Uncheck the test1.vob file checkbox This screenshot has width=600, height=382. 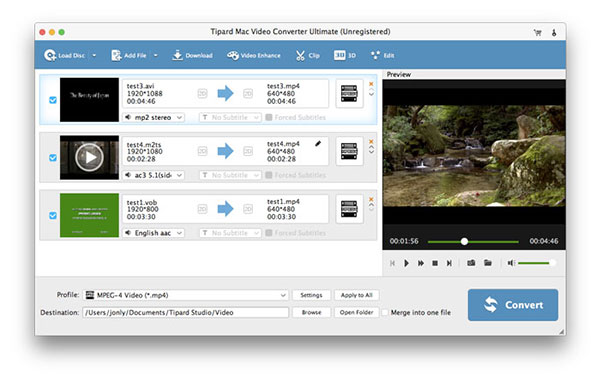53,215
